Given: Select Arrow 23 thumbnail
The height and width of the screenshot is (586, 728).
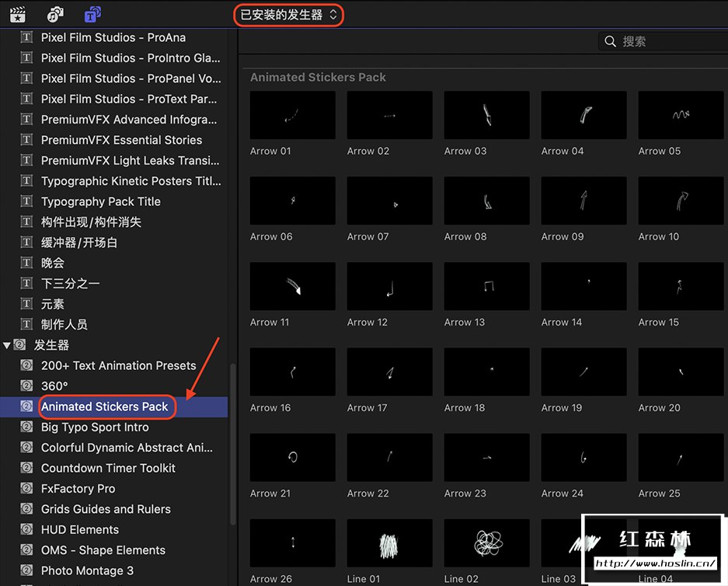Looking at the screenshot, I should pos(486,458).
